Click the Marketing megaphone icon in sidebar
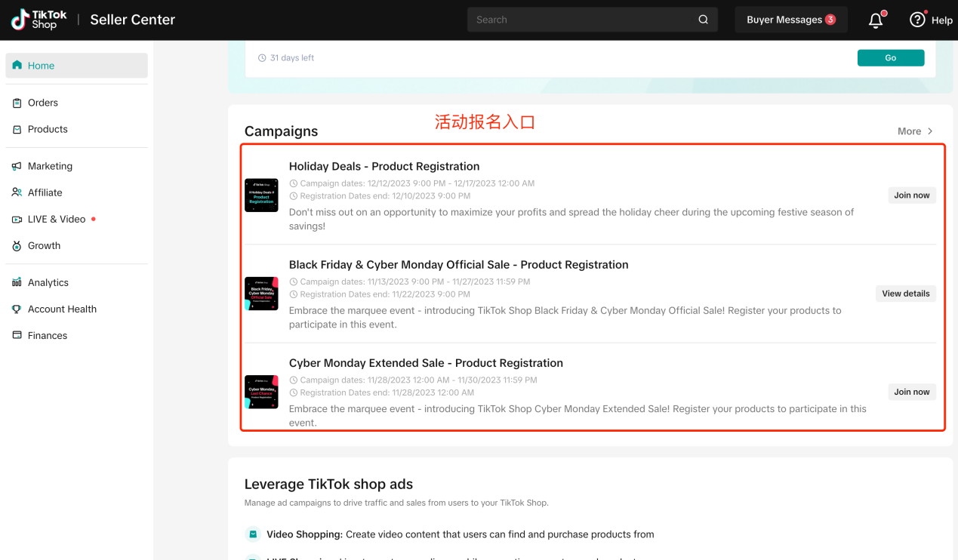The height and width of the screenshot is (560, 958). coord(17,166)
